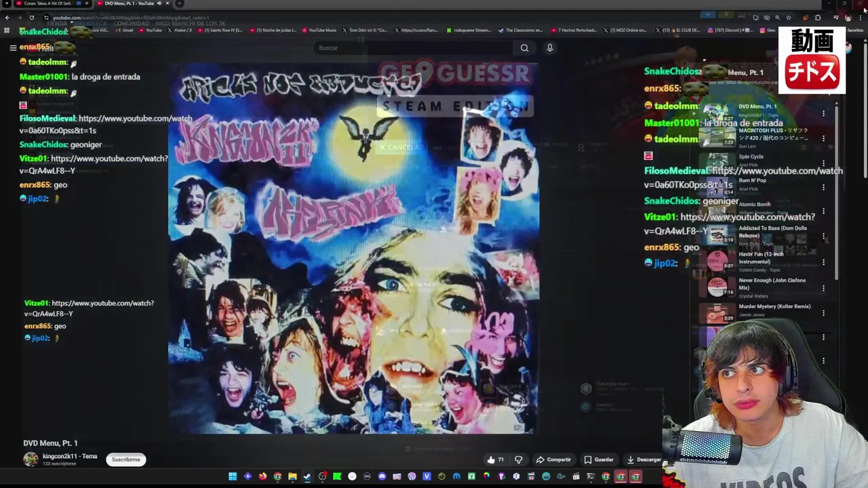Open options for Addicted To Bass playlist item
Screen dimensions: 868x488
tap(823, 237)
